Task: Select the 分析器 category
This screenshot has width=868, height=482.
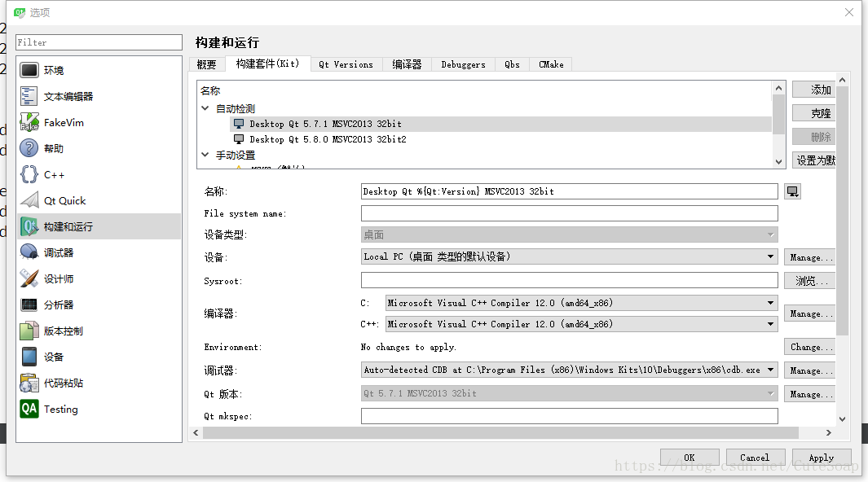Action: (99, 305)
